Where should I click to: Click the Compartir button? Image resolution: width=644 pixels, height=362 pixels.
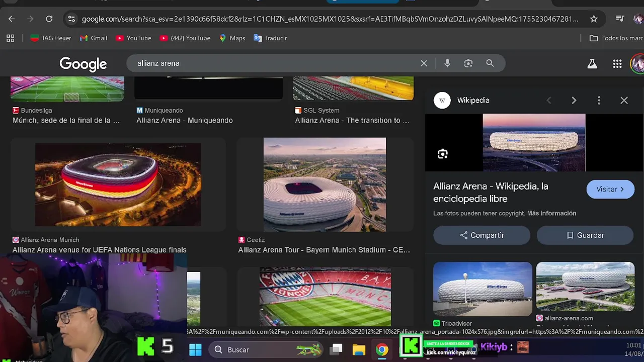point(481,235)
